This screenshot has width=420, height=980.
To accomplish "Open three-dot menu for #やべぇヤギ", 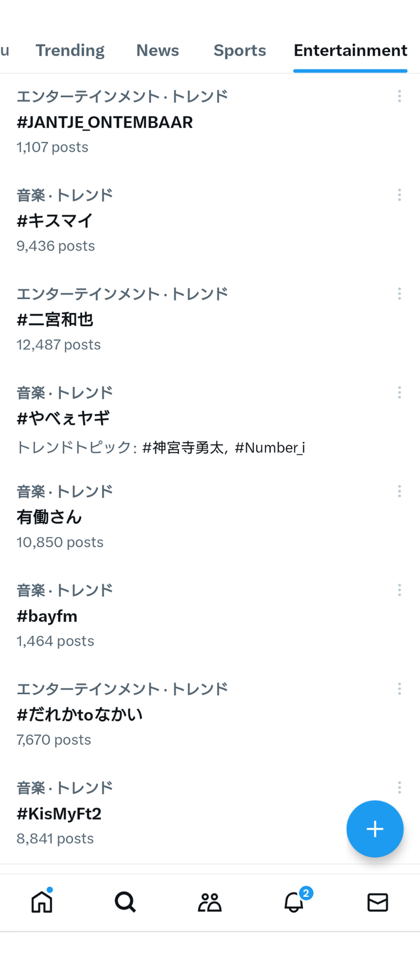I will tap(400, 393).
